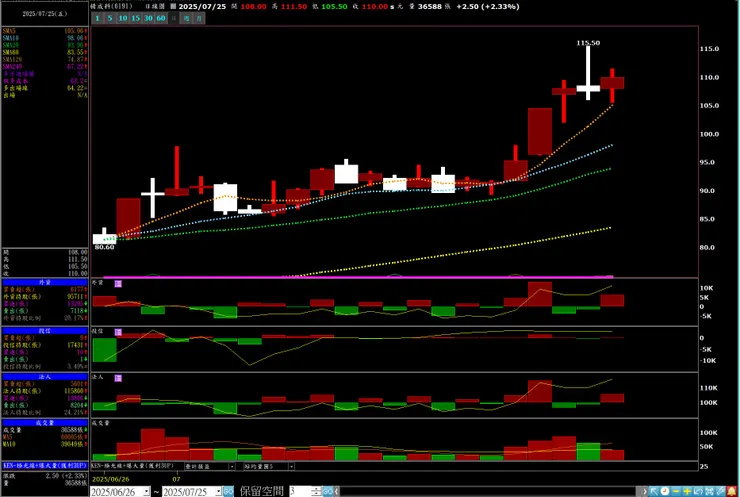Click the 保留空間 value input field
This screenshot has height=497, width=740.
click(x=301, y=491)
